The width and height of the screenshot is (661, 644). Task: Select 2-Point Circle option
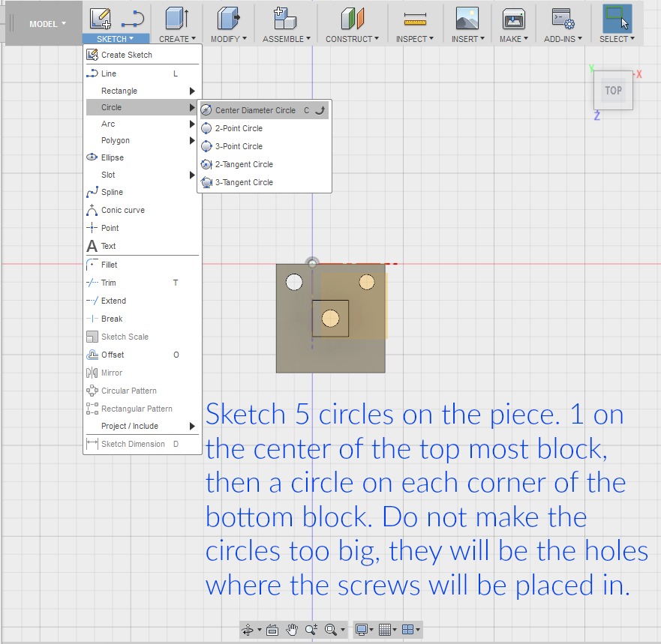pos(239,128)
